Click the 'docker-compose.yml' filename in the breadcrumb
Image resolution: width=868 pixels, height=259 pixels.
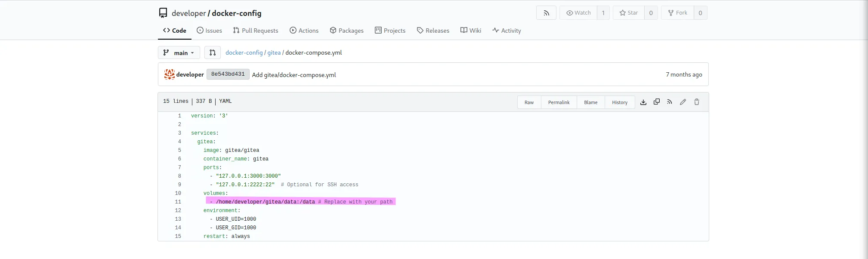(x=314, y=52)
